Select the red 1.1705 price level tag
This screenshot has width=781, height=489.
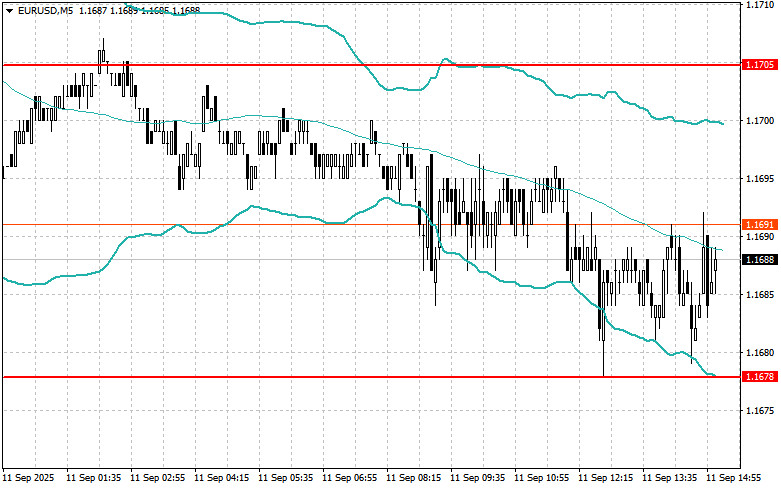pos(760,65)
